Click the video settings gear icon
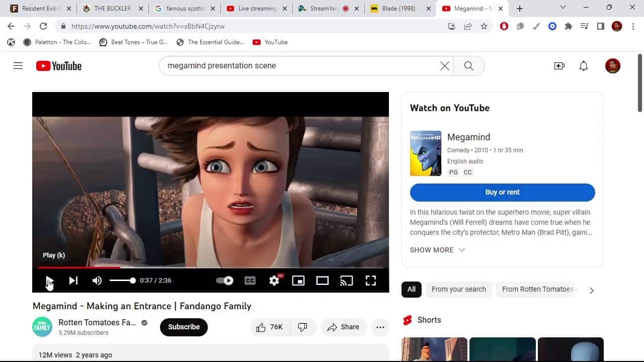Image resolution: width=644 pixels, height=362 pixels. [x=274, y=281]
